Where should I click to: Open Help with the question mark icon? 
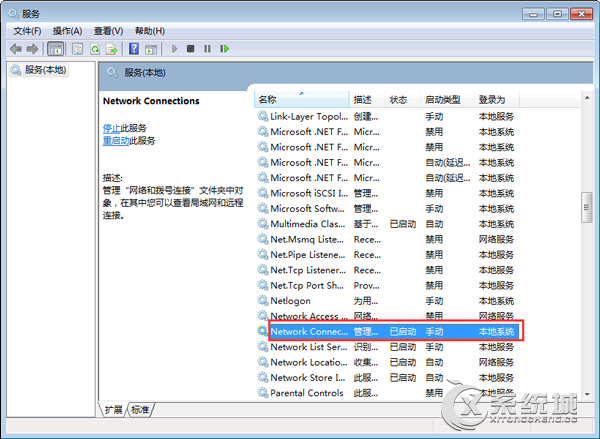(x=134, y=49)
